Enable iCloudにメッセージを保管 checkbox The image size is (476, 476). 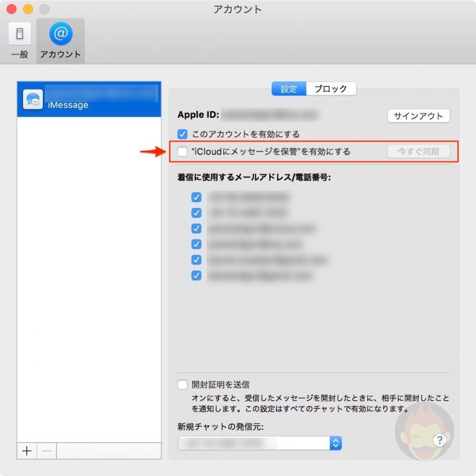pyautogui.click(x=182, y=151)
